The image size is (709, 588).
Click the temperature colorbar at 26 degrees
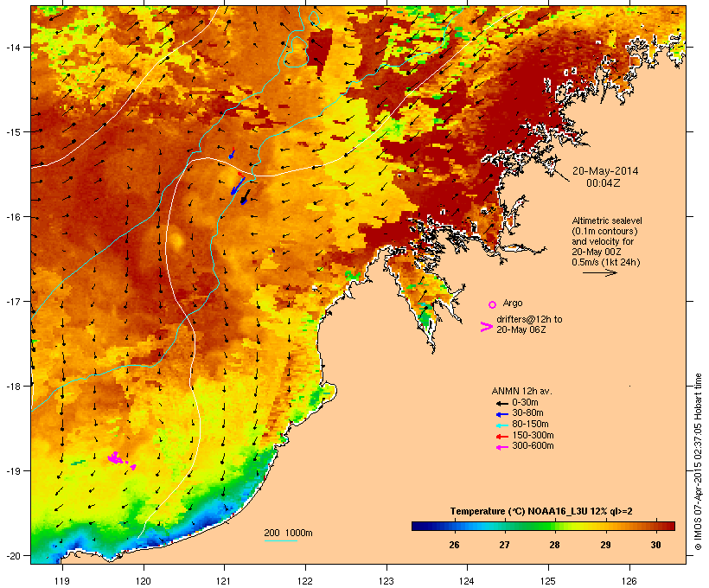click(454, 526)
